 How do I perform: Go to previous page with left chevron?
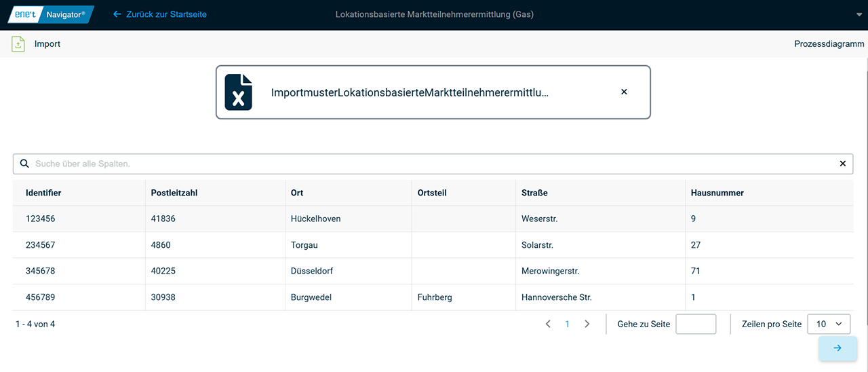click(548, 324)
